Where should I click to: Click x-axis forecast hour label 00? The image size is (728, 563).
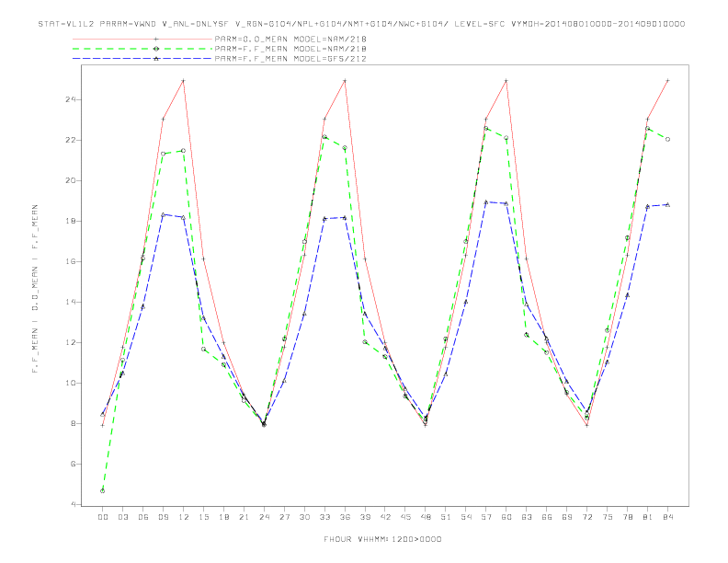(103, 517)
